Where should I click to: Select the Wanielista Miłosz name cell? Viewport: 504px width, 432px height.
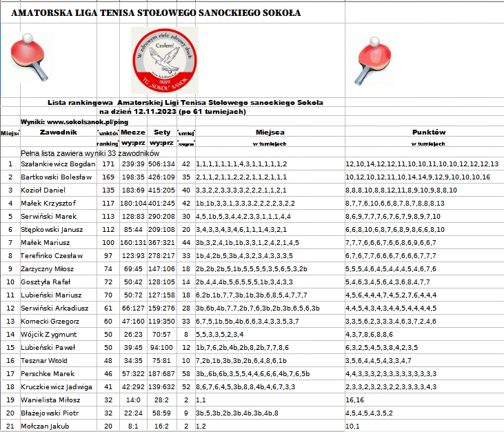[x=58, y=400]
